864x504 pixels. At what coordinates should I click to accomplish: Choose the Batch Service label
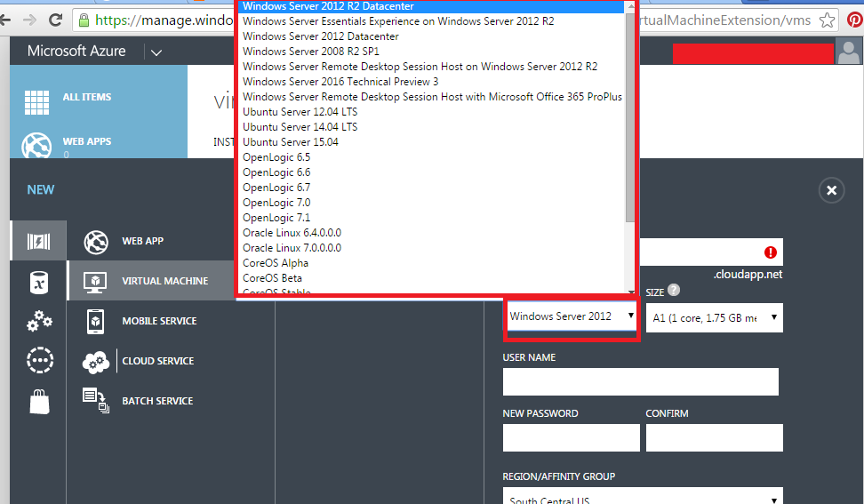[x=157, y=401]
